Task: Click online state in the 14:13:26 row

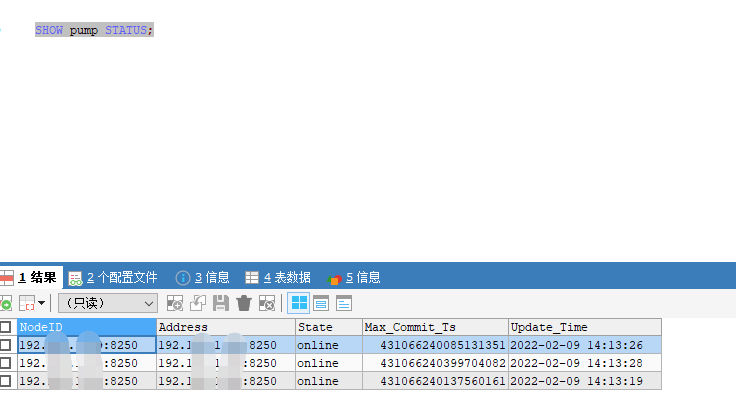Action: point(329,345)
